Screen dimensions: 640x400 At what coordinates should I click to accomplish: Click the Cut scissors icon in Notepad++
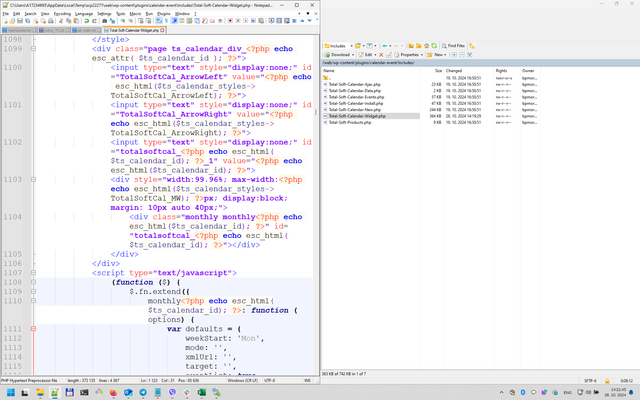point(61,21)
